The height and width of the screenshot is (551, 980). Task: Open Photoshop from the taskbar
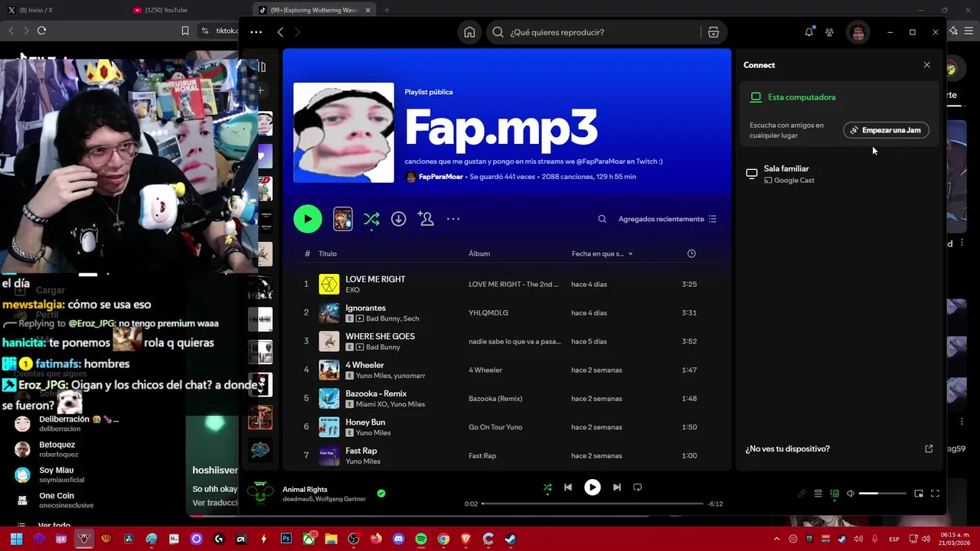pos(286,539)
